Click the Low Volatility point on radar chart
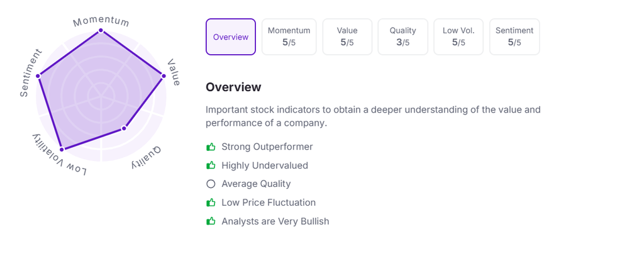Image resolution: width=644 pixels, height=261 pixels. click(x=62, y=149)
